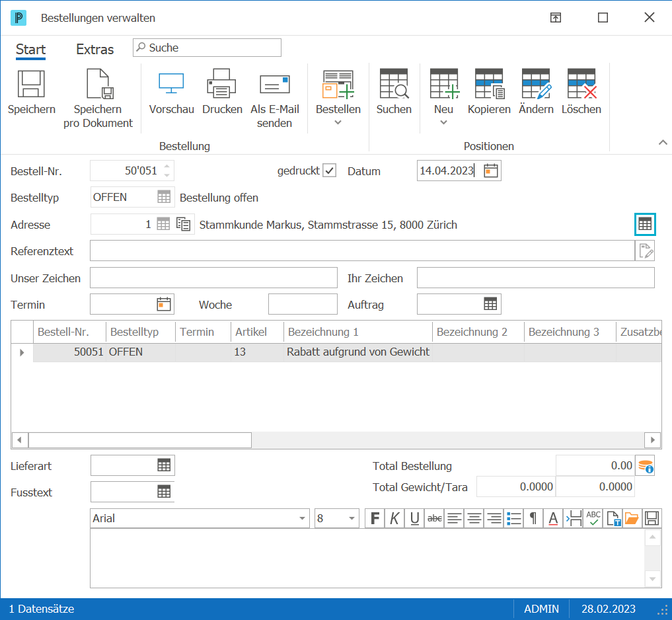Toggle underline formatting

tap(414, 518)
